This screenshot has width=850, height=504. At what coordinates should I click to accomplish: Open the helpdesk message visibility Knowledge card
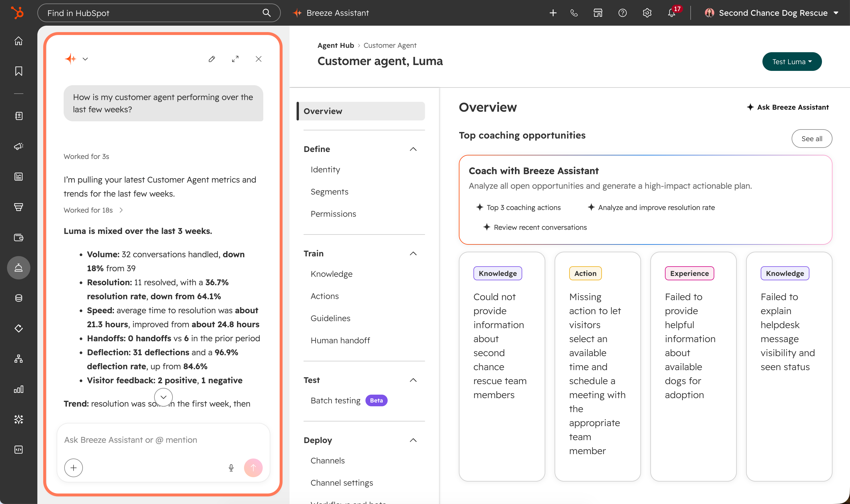[x=789, y=366]
